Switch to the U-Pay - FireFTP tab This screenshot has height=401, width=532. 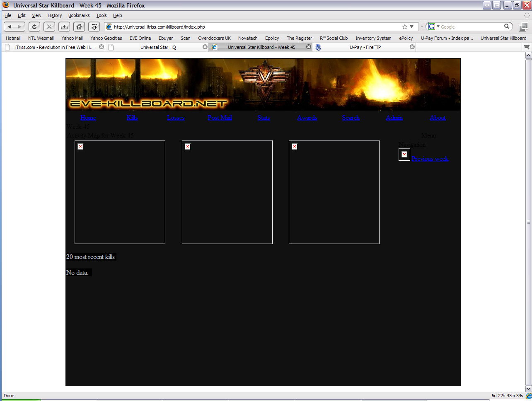(365, 47)
